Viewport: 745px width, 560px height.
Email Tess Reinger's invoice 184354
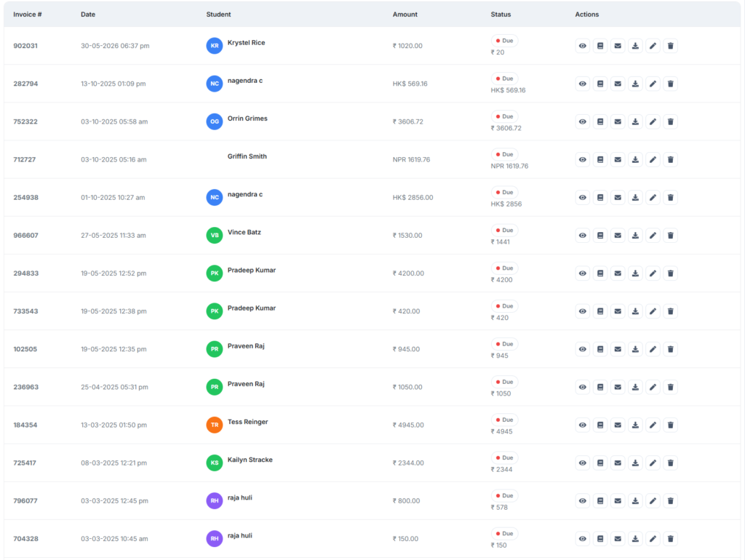(618, 425)
